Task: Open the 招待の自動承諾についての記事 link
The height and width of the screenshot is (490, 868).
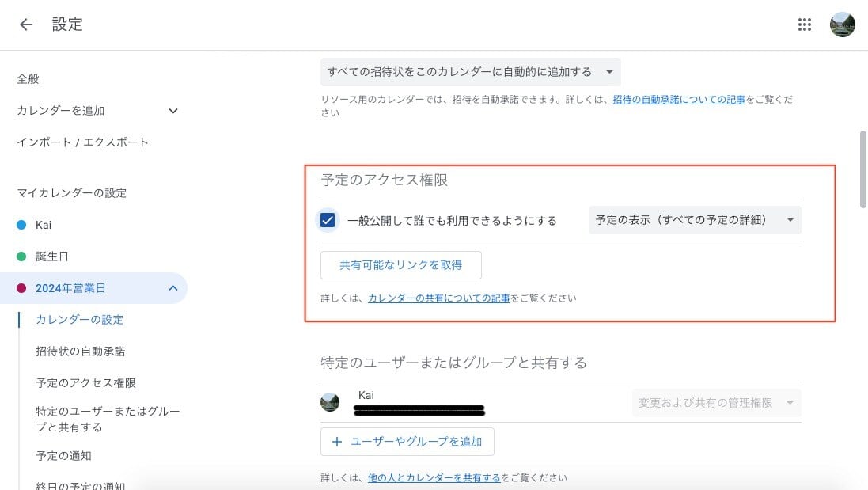Action: [679, 99]
